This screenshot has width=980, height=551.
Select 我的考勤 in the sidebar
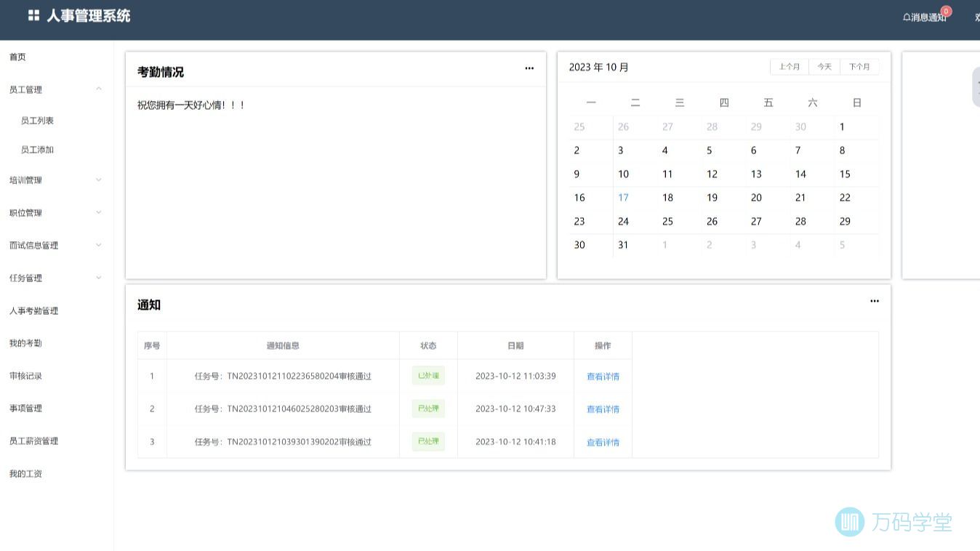coord(25,343)
